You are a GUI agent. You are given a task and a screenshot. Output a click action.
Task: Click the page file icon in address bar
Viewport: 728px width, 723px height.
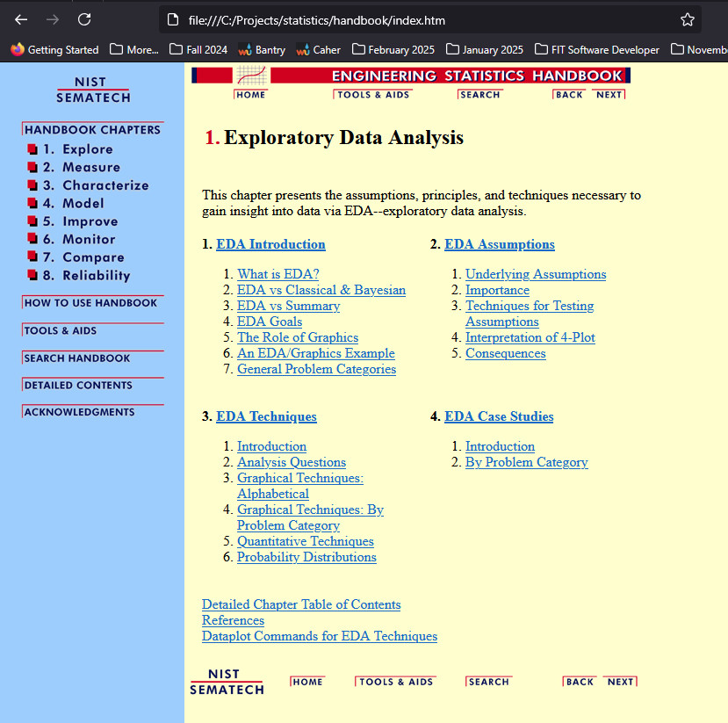point(173,20)
